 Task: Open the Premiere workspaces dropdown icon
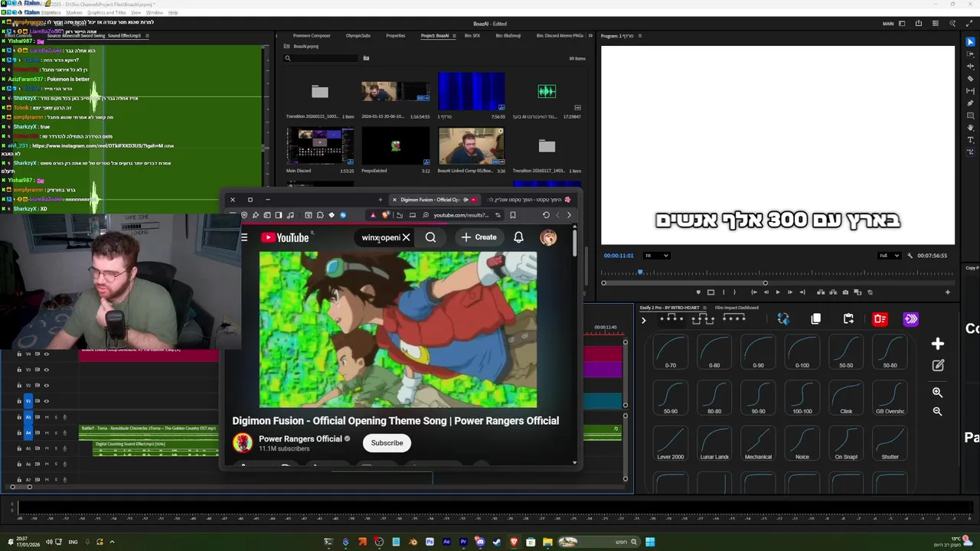[901, 24]
